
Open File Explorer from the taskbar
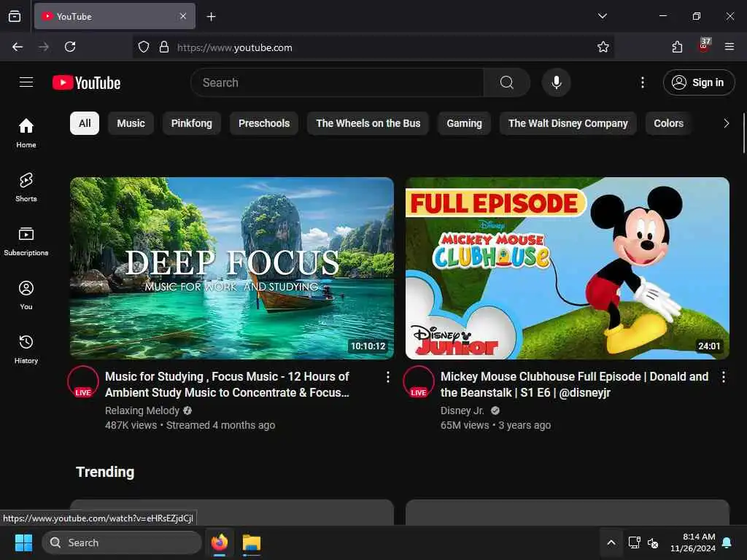click(x=252, y=542)
